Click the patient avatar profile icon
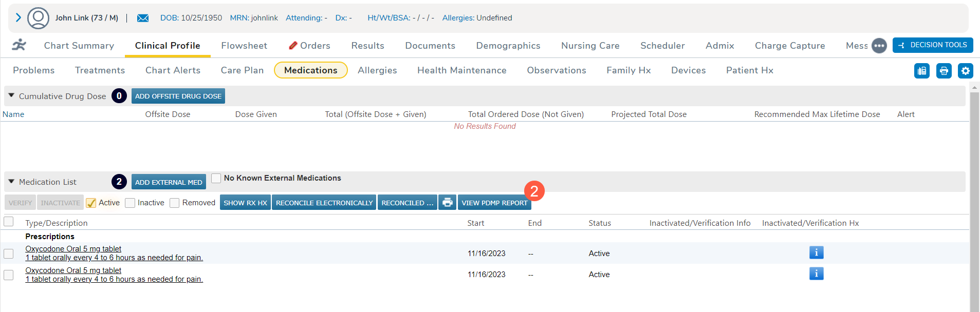980x312 pixels. (x=38, y=18)
